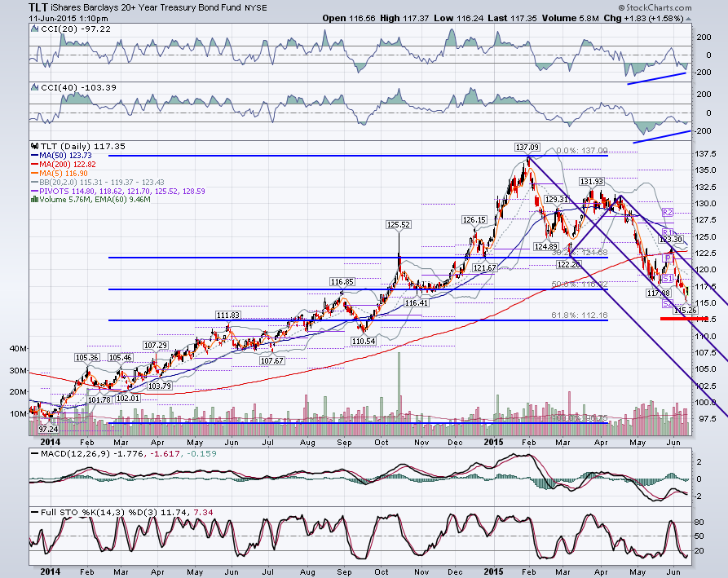The height and width of the screenshot is (578, 728).
Task: Select the PIVOTS purple legend swatch
Action: click(x=35, y=192)
